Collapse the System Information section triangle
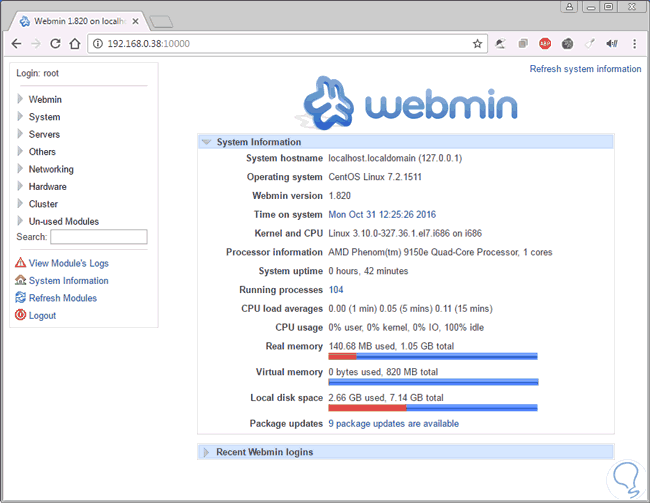 click(x=206, y=142)
